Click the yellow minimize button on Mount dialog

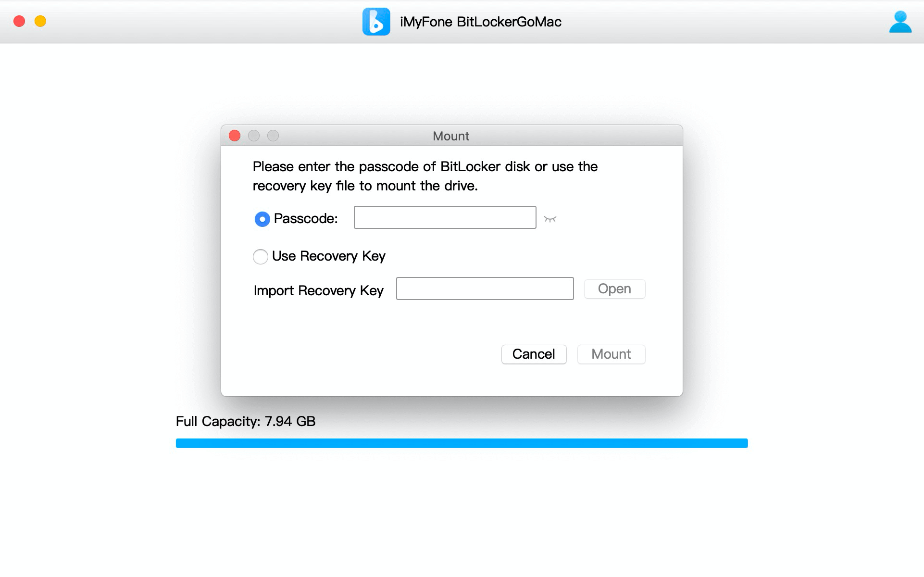tap(254, 136)
